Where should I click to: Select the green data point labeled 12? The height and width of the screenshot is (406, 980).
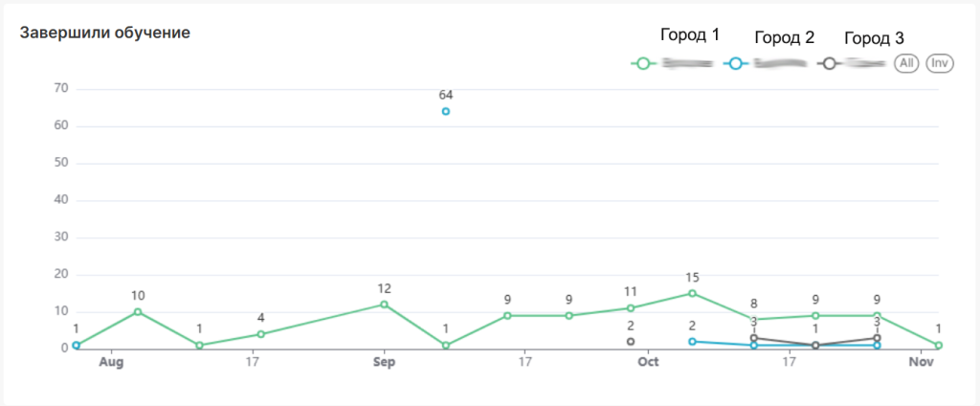pos(384,304)
